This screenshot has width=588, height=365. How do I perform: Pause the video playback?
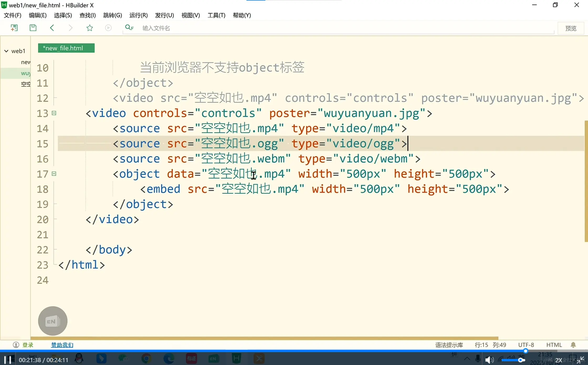coord(8,359)
